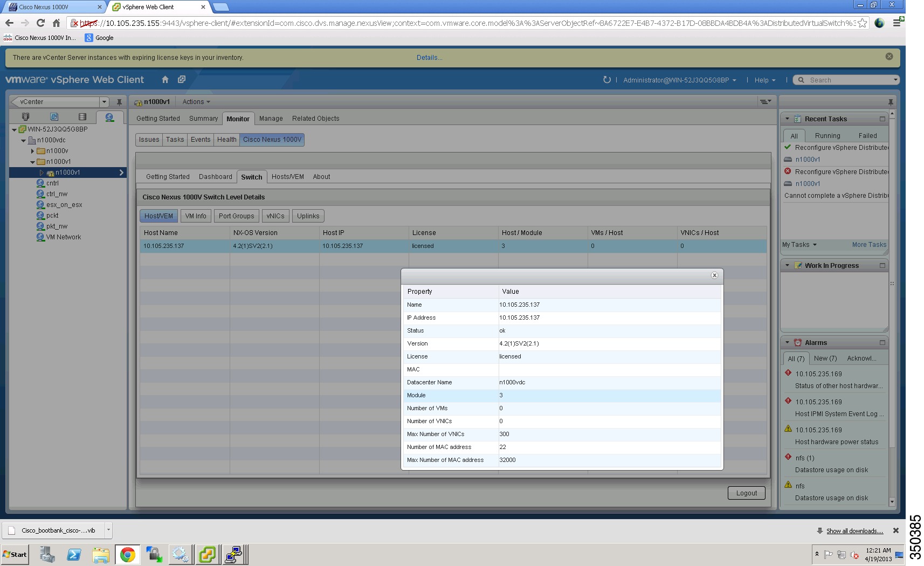The image size is (924, 566).
Task: Switch to the Hosts/VEM tab
Action: pos(287,176)
